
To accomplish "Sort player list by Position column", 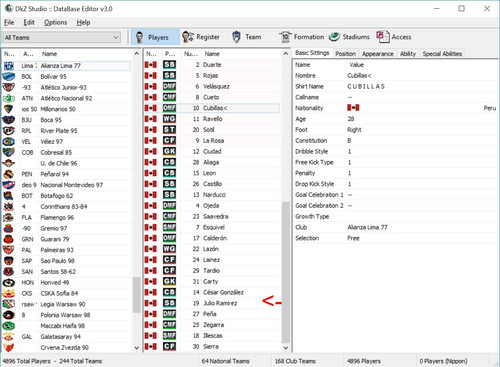I will 171,54.
